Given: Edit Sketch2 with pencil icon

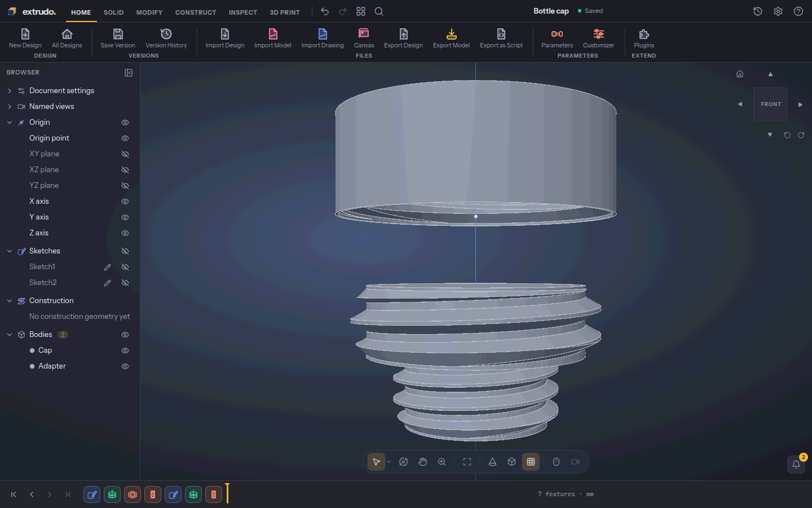Looking at the screenshot, I should pyautogui.click(x=107, y=283).
